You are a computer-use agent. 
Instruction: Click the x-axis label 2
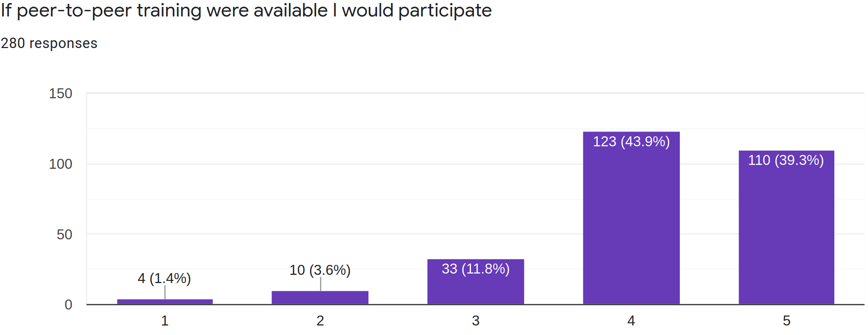click(320, 321)
